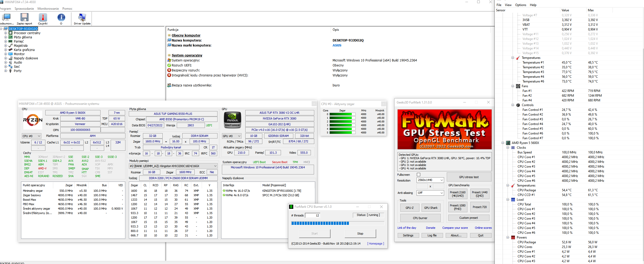Enable the Fullscreen checkbox in FurMark
This screenshot has width=644, height=264.
418,175
